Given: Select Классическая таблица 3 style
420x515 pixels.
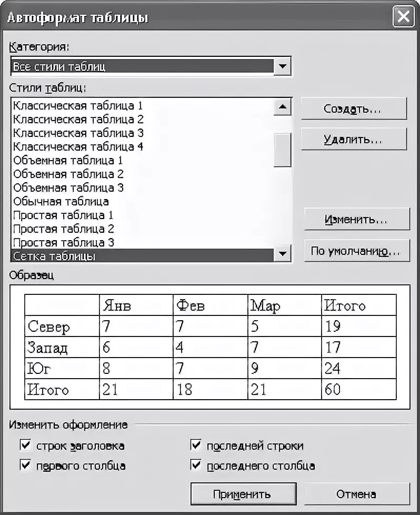Looking at the screenshot, I should click(x=78, y=133).
